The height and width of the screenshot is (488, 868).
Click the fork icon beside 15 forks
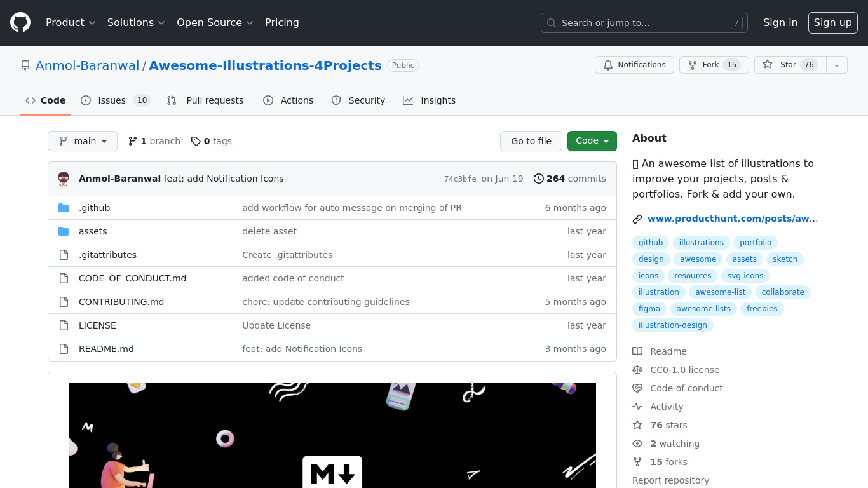(x=637, y=462)
